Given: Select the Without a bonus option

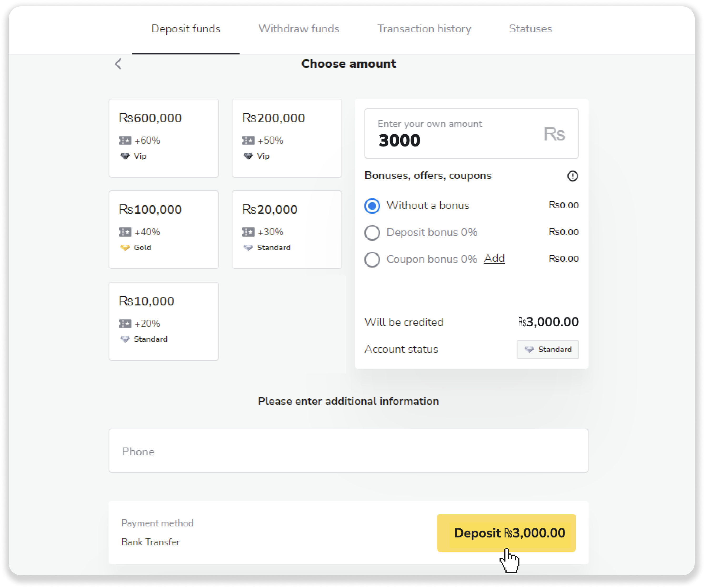Looking at the screenshot, I should click(x=372, y=206).
